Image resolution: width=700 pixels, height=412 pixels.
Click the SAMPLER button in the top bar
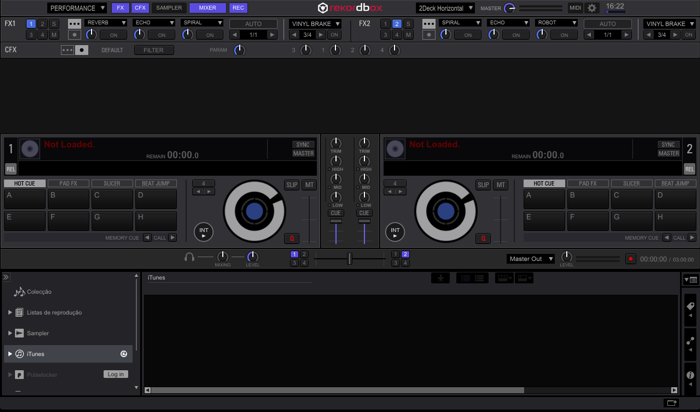[x=169, y=8]
